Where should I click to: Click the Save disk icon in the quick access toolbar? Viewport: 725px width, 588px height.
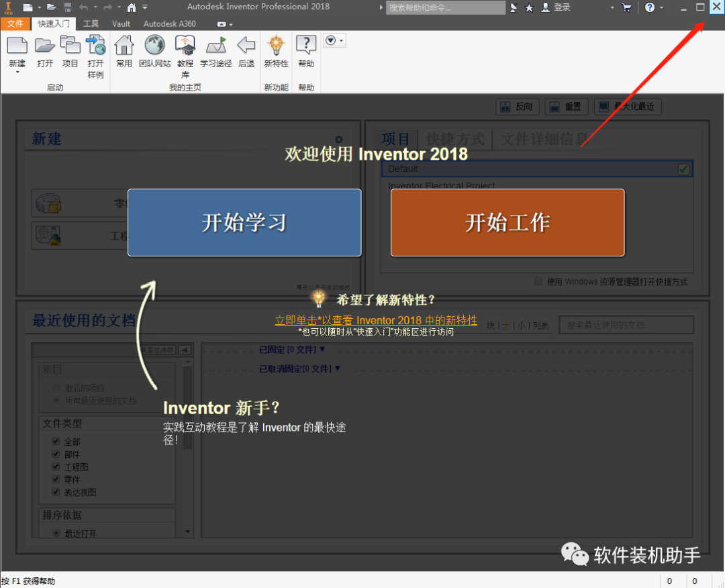68,7
